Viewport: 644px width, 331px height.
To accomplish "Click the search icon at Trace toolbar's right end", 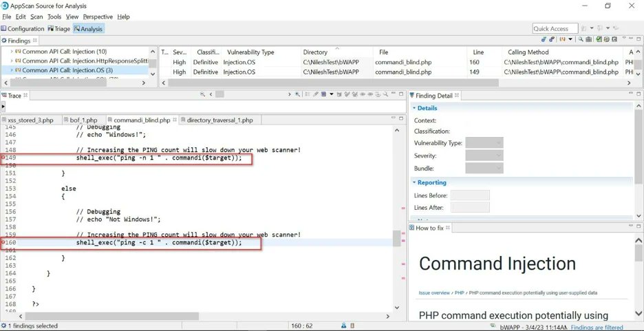I will [x=386, y=94].
